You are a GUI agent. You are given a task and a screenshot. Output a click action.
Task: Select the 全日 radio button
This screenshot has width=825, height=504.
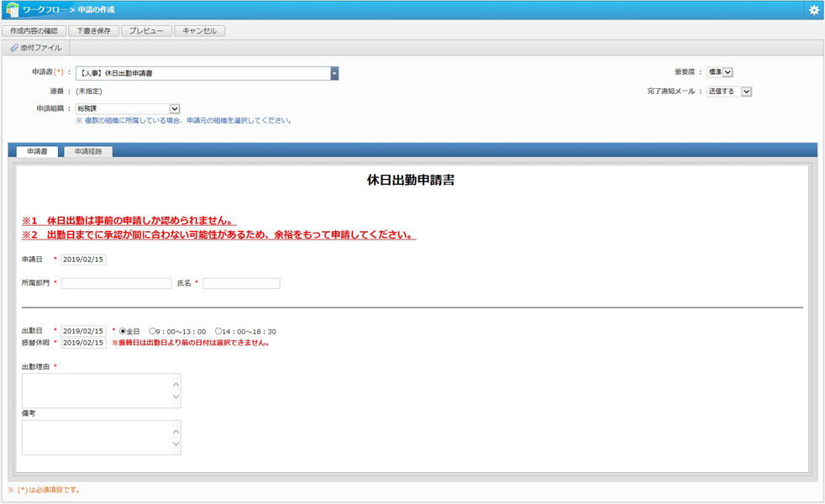click(123, 332)
